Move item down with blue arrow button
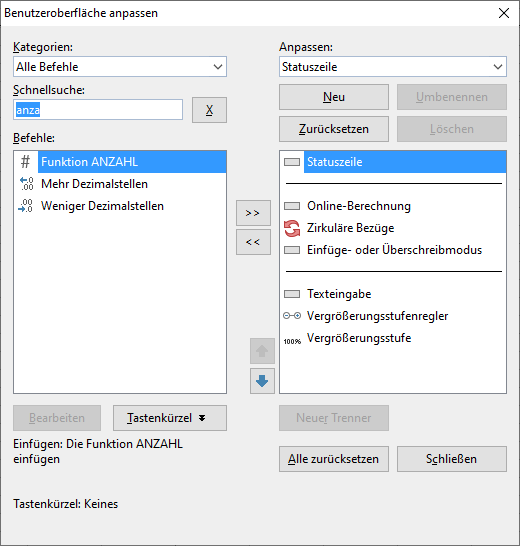The image size is (520, 546). (x=262, y=381)
